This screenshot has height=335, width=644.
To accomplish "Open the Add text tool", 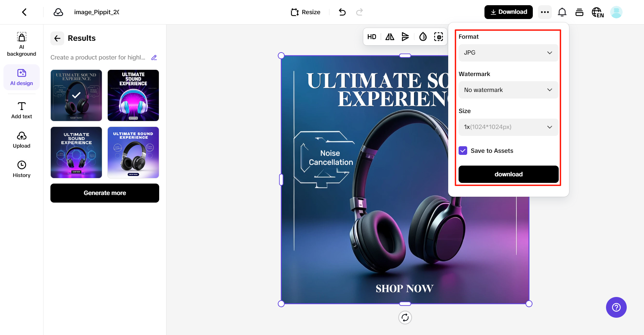I will click(x=21, y=110).
